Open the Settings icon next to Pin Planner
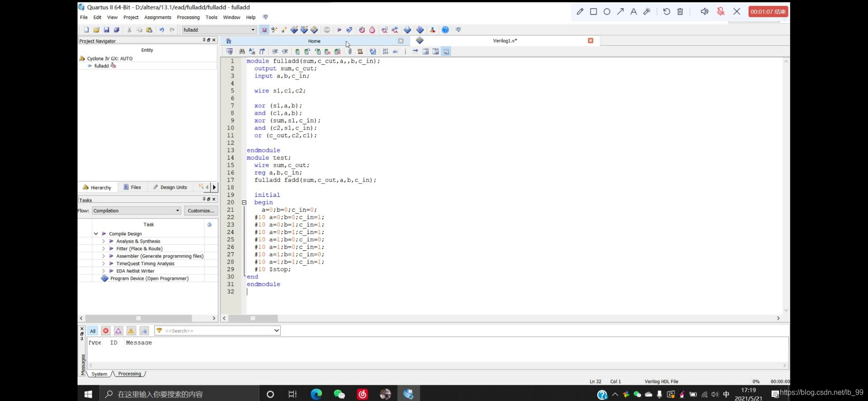Image resolution: width=868 pixels, height=401 pixels. coord(274,30)
